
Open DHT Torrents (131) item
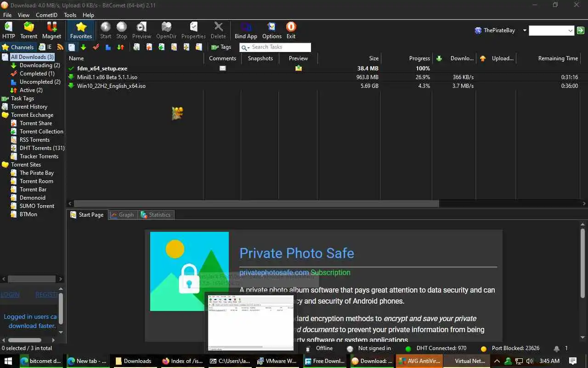click(42, 148)
